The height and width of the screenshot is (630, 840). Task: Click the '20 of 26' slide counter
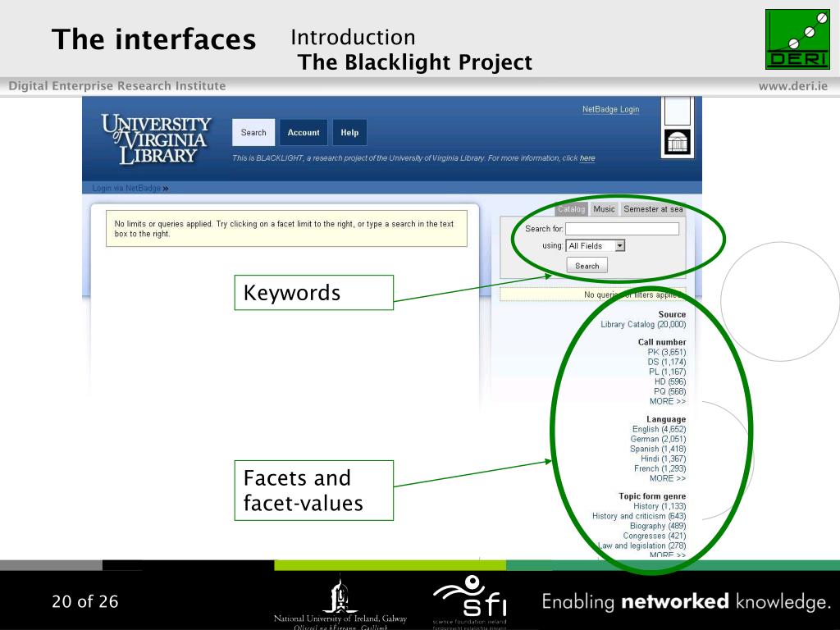[85, 601]
